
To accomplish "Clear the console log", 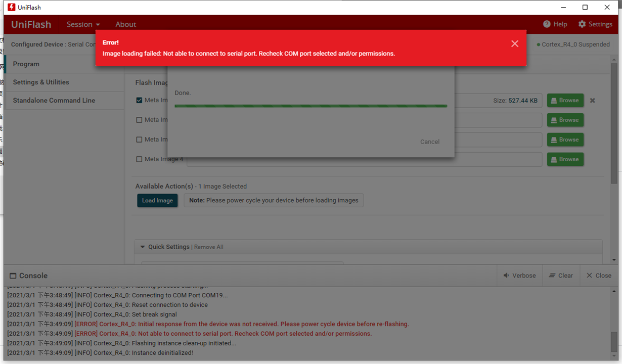I will 561,276.
